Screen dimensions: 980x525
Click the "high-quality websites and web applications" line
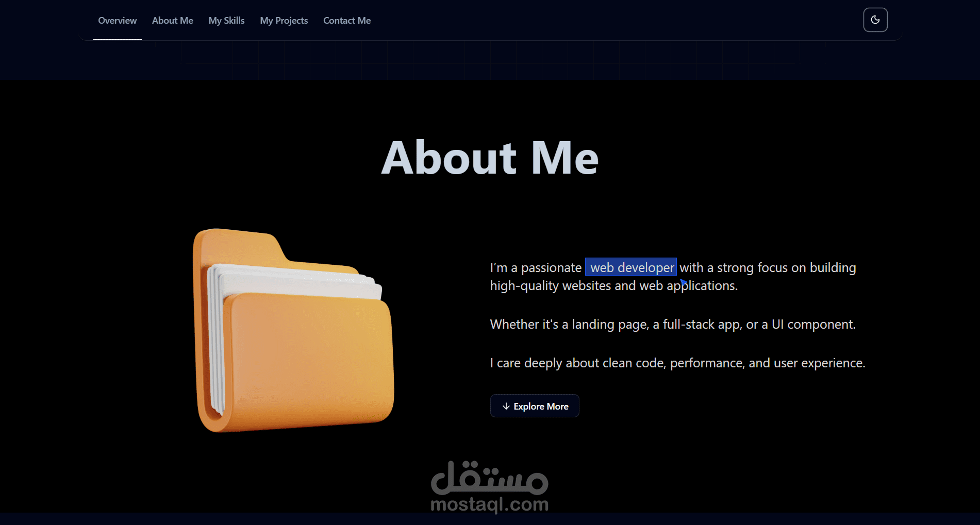coord(614,286)
